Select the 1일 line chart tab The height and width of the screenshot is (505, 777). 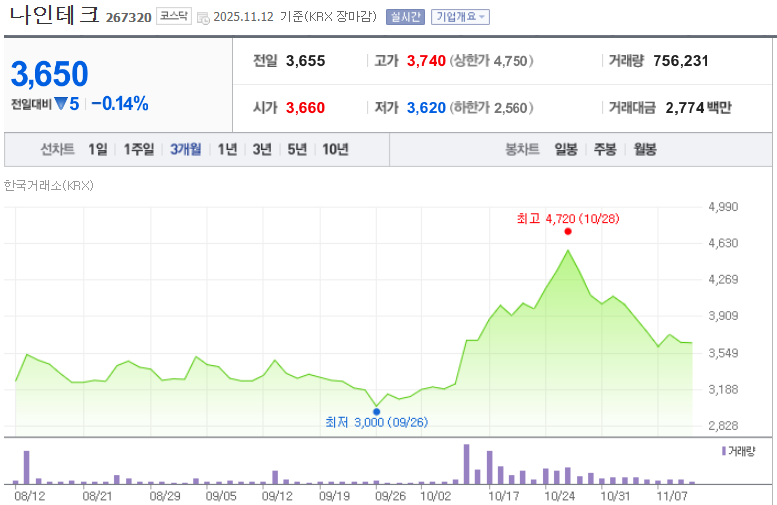click(x=98, y=149)
